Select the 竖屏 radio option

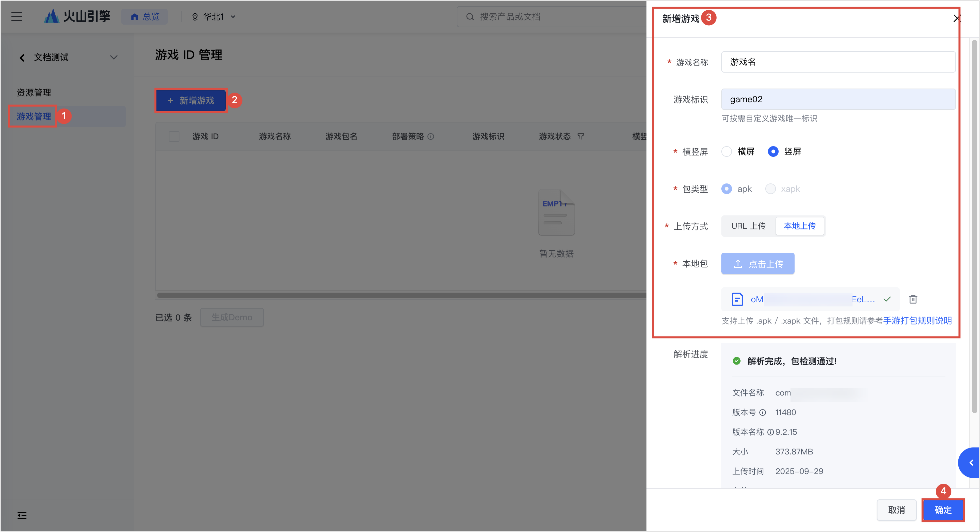click(x=773, y=151)
